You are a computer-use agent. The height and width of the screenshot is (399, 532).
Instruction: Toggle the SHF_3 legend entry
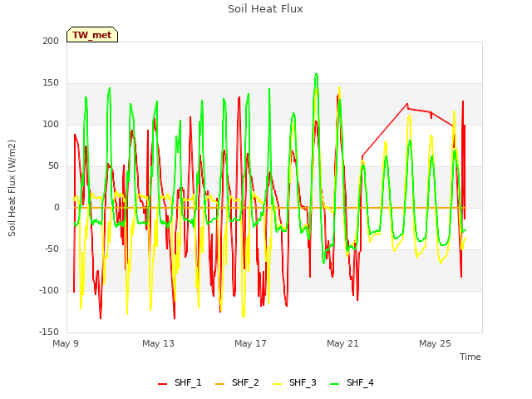coord(294,382)
